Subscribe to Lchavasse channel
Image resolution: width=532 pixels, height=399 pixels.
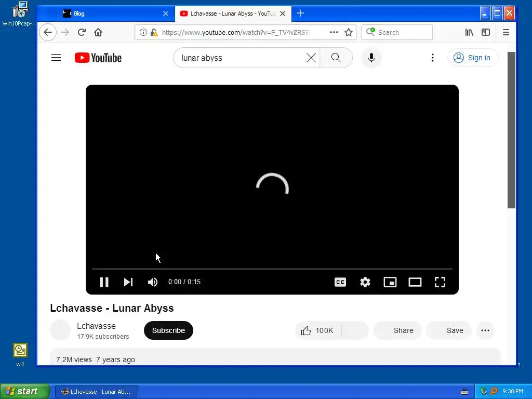click(168, 330)
